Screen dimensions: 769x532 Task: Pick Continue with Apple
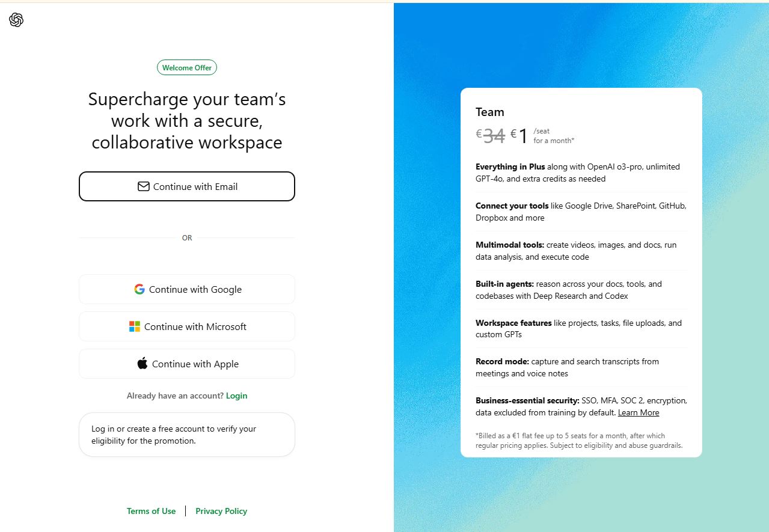[x=187, y=364]
